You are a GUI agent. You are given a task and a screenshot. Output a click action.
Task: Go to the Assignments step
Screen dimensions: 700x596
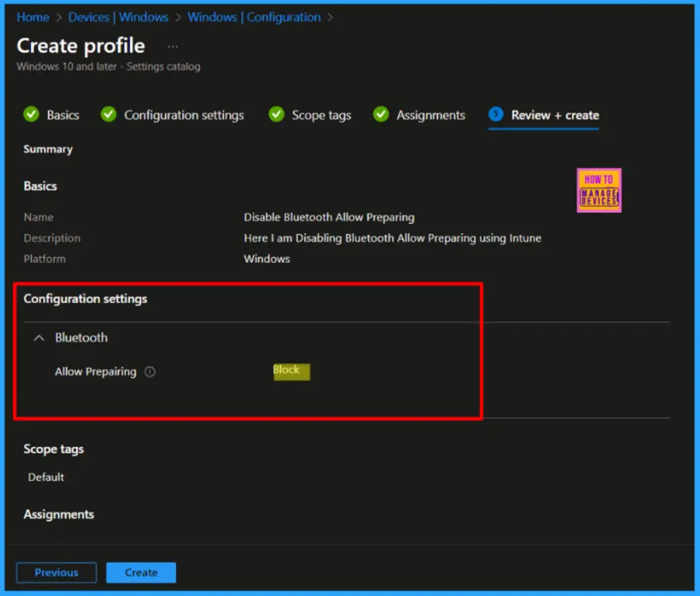[431, 115]
